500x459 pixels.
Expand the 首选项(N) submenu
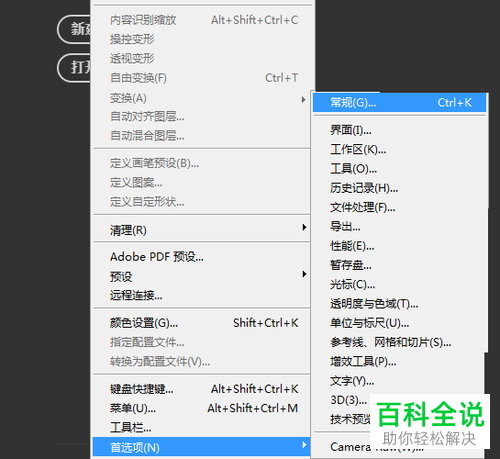pos(202,447)
